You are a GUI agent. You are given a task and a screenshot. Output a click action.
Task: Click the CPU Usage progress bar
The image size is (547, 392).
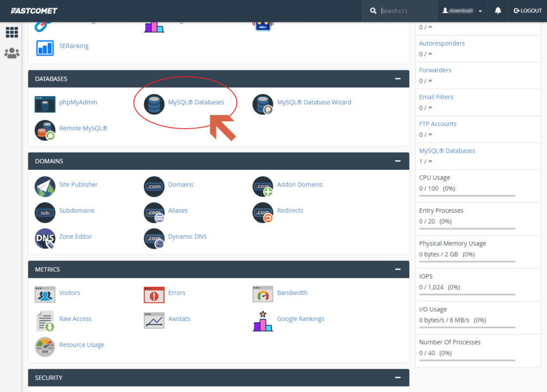click(467, 195)
